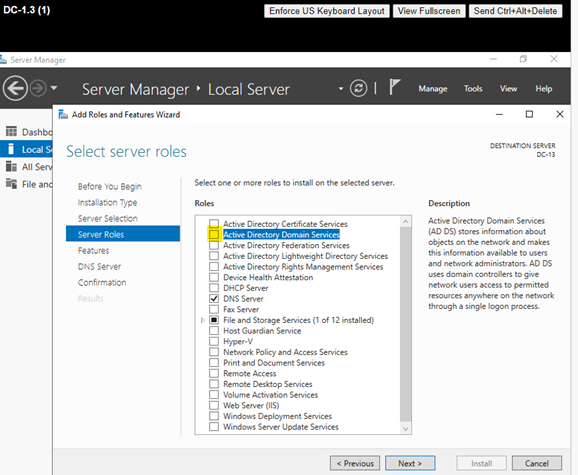
Task: Click the forward navigation arrow icon
Action: [x=38, y=88]
